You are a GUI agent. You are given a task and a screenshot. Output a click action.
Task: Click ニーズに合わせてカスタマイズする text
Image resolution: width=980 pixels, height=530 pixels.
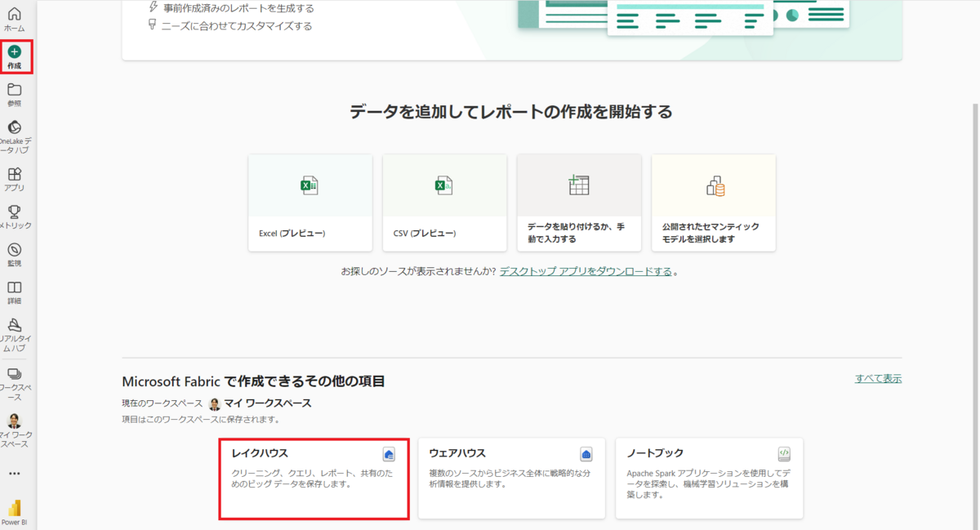tap(238, 25)
